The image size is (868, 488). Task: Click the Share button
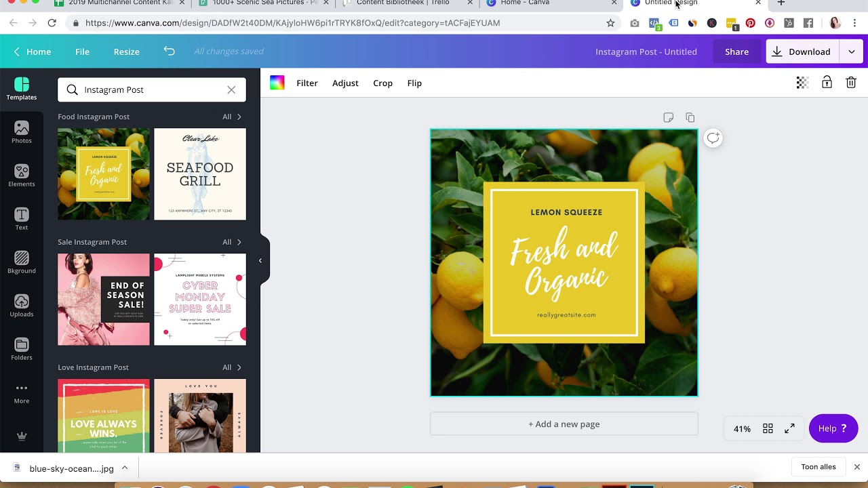pyautogui.click(x=736, y=52)
